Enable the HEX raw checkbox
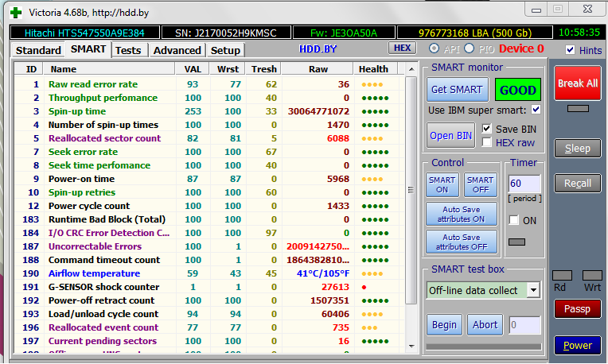Screen dimensions: 608x364 tap(486, 142)
